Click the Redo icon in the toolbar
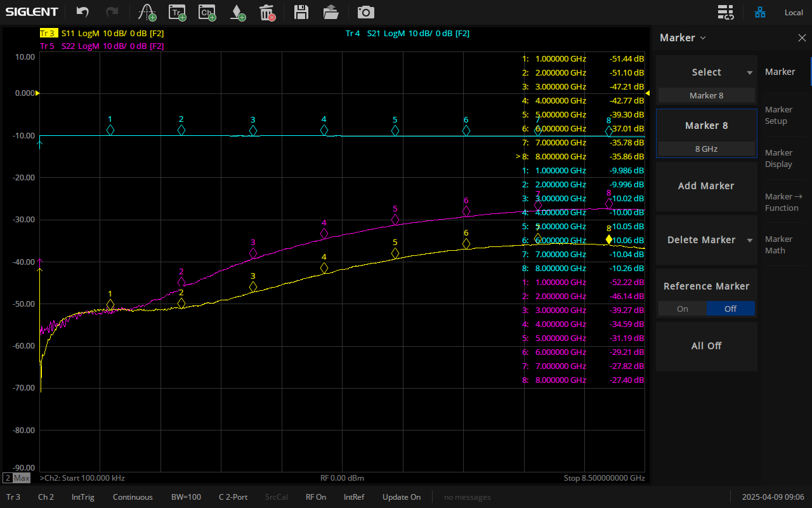This screenshot has height=508, width=812. (112, 12)
